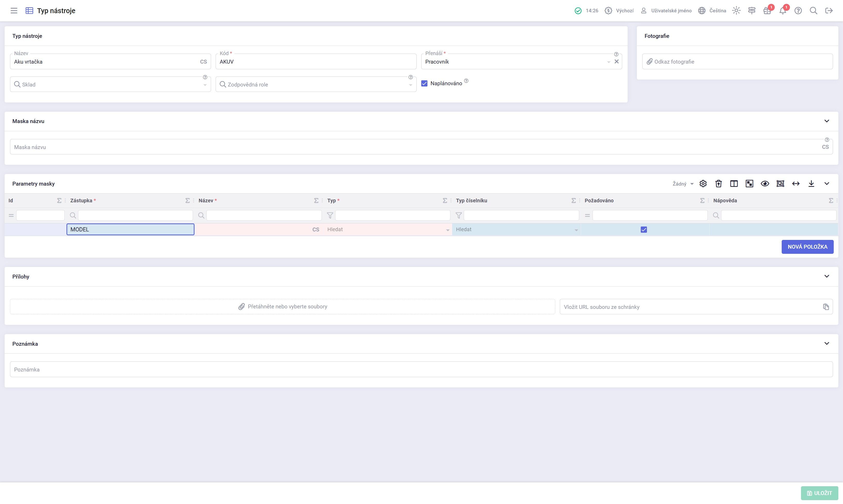The width and height of the screenshot is (843, 504).
Task: Click the download export icon in grid toolbar
Action: click(x=811, y=184)
